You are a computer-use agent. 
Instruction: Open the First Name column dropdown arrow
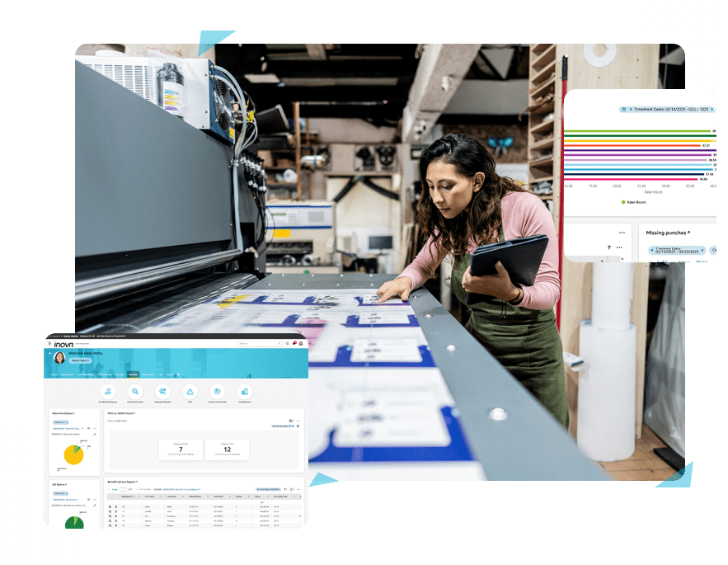click(161, 497)
